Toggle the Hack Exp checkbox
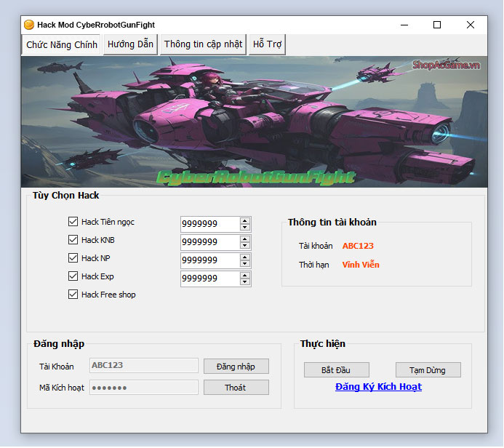 pyautogui.click(x=73, y=276)
